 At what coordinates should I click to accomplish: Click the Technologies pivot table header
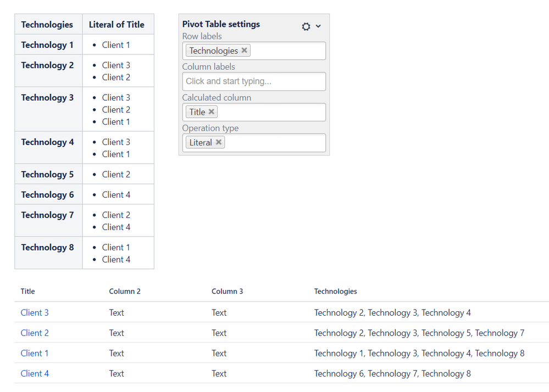tap(47, 25)
